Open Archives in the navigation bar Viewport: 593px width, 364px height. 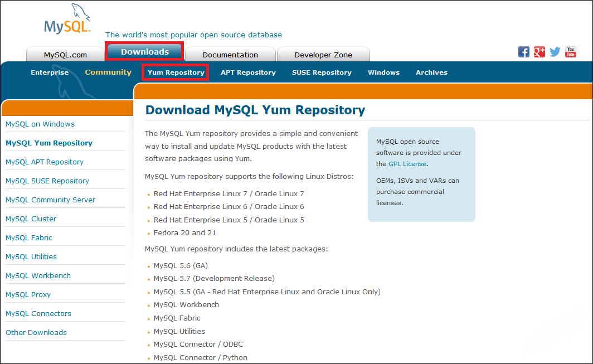point(431,72)
